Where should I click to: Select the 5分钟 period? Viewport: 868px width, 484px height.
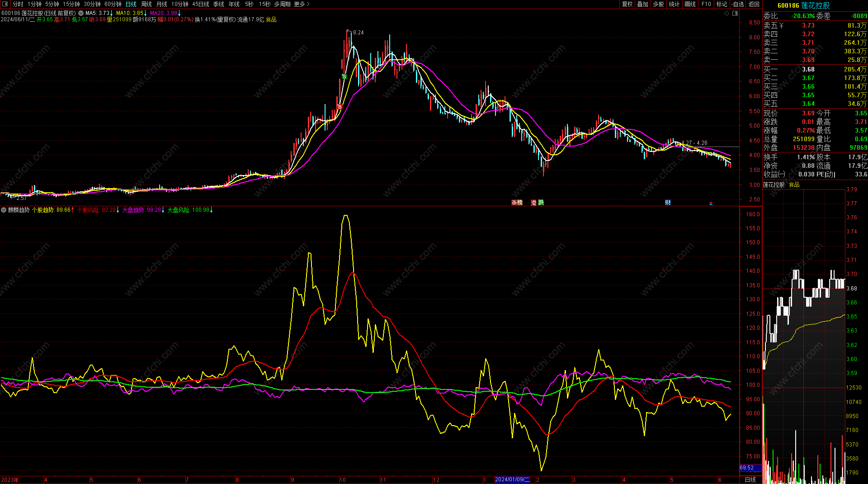pos(52,4)
